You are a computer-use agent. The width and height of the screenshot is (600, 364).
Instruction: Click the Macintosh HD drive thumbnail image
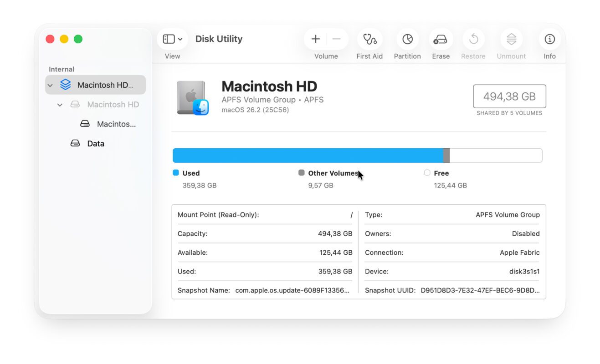193,96
